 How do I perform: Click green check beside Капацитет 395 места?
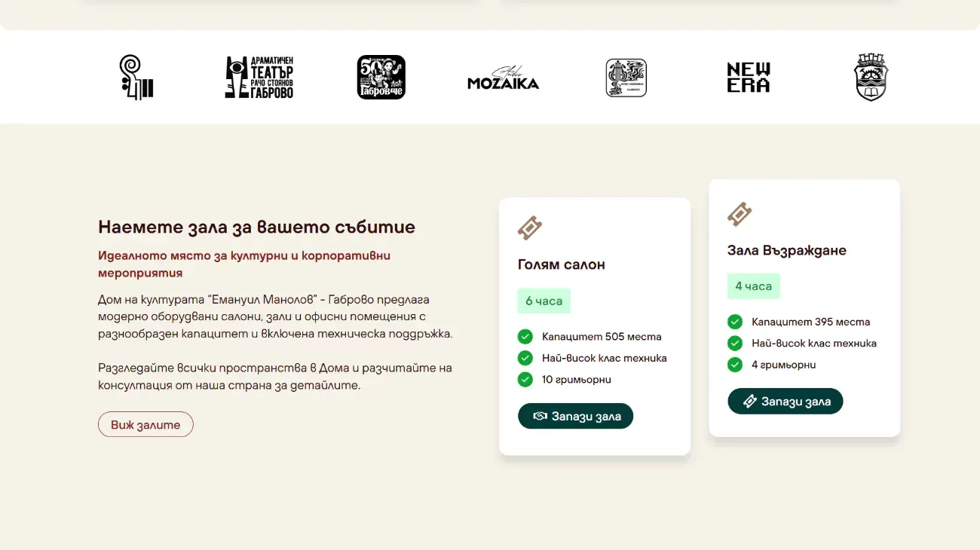point(735,322)
